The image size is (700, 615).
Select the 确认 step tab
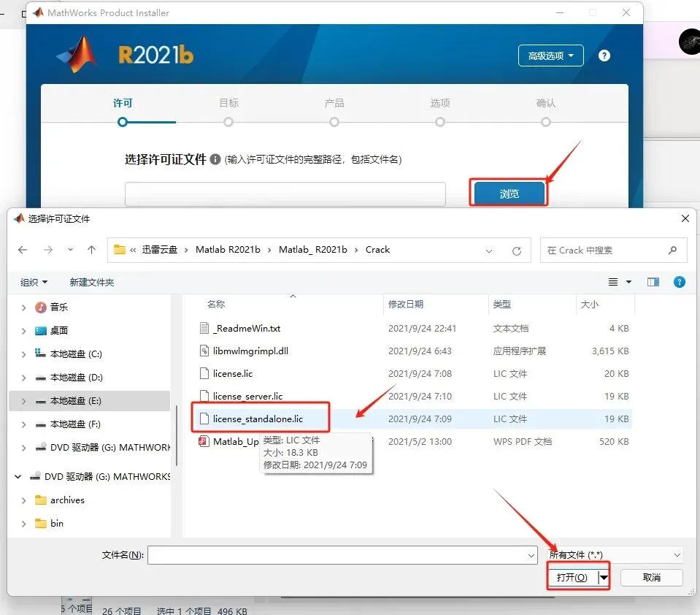coord(546,103)
